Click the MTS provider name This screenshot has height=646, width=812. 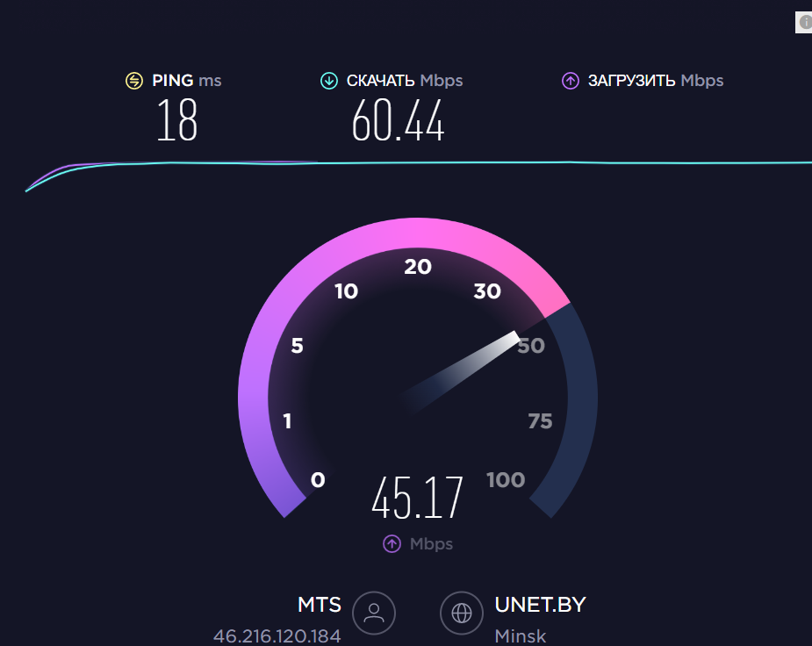(x=320, y=605)
